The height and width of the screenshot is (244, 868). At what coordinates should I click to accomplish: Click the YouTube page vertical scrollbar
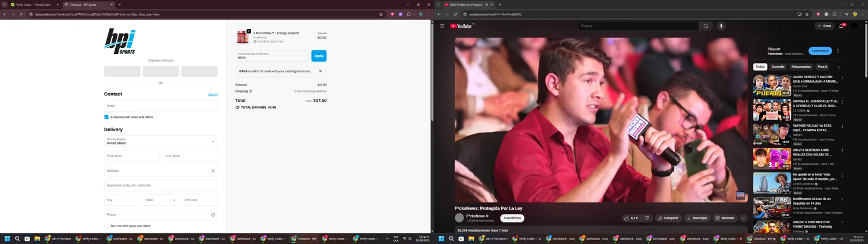(x=866, y=49)
